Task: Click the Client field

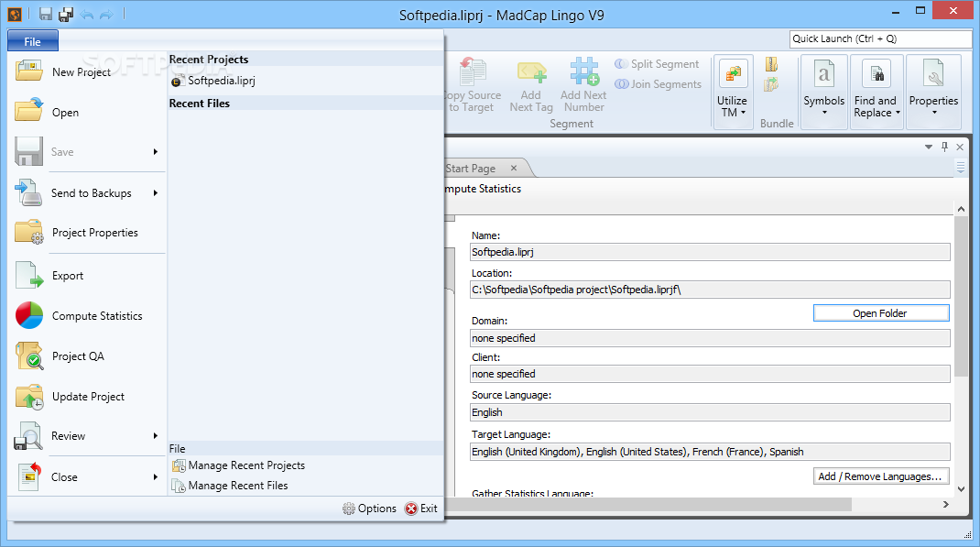Action: pos(710,374)
